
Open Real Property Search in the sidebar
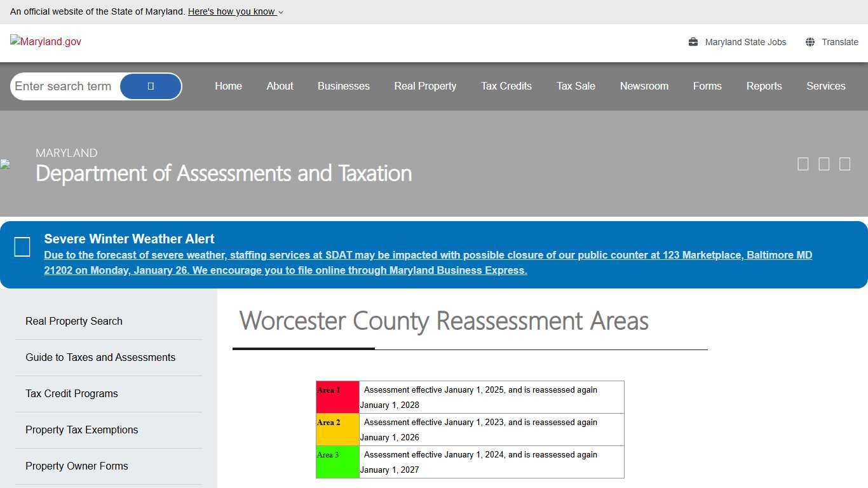[73, 321]
